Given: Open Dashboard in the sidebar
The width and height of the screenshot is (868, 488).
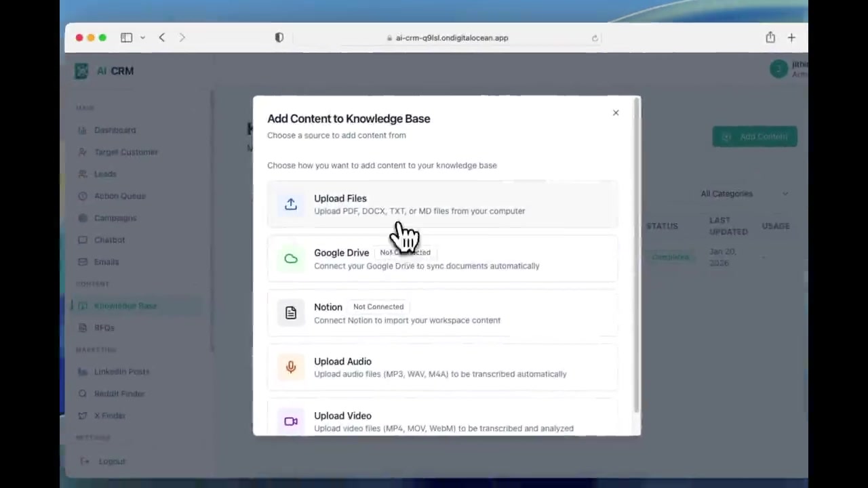Looking at the screenshot, I should click(x=115, y=130).
